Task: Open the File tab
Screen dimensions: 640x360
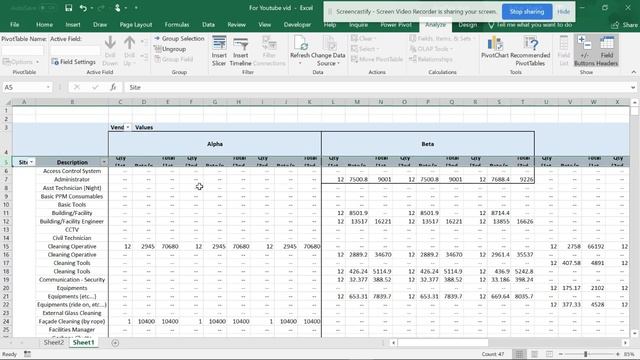Action: [14, 25]
